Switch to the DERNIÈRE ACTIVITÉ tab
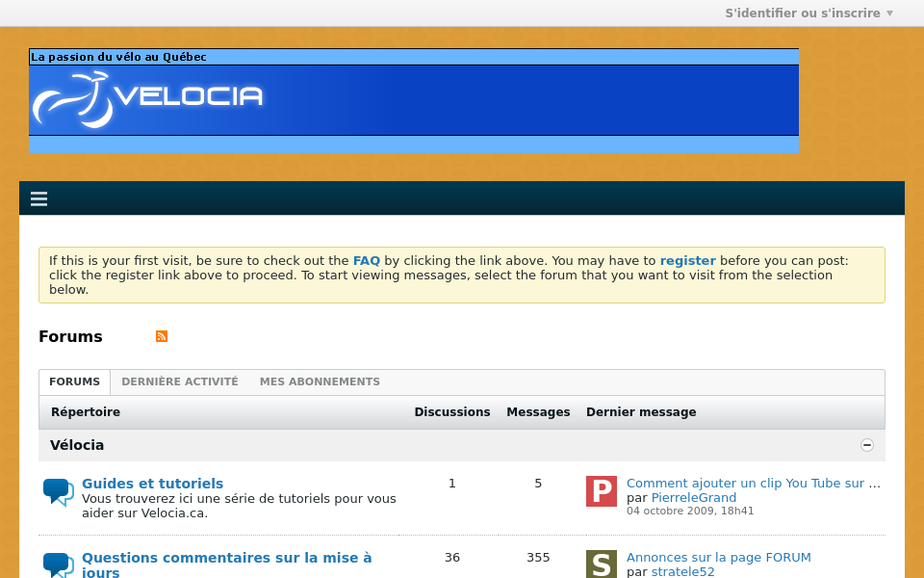 tap(179, 381)
